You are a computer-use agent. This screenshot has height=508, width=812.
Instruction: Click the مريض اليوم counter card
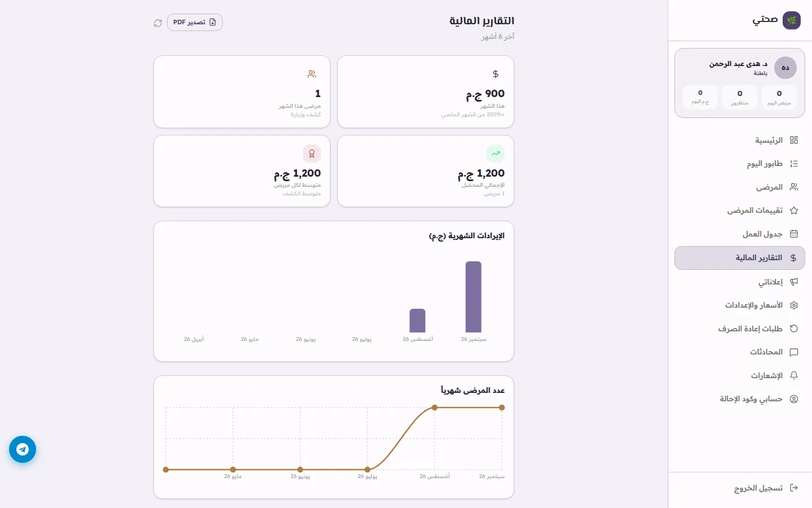779,97
